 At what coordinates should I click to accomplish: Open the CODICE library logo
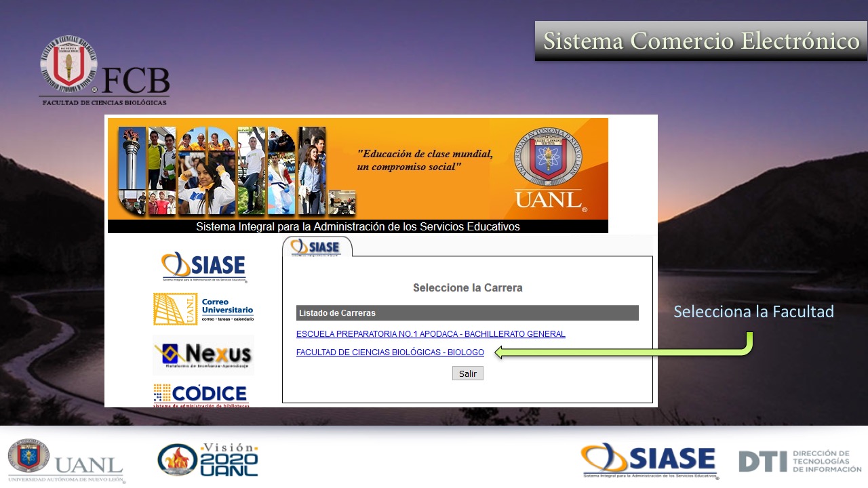pos(201,395)
